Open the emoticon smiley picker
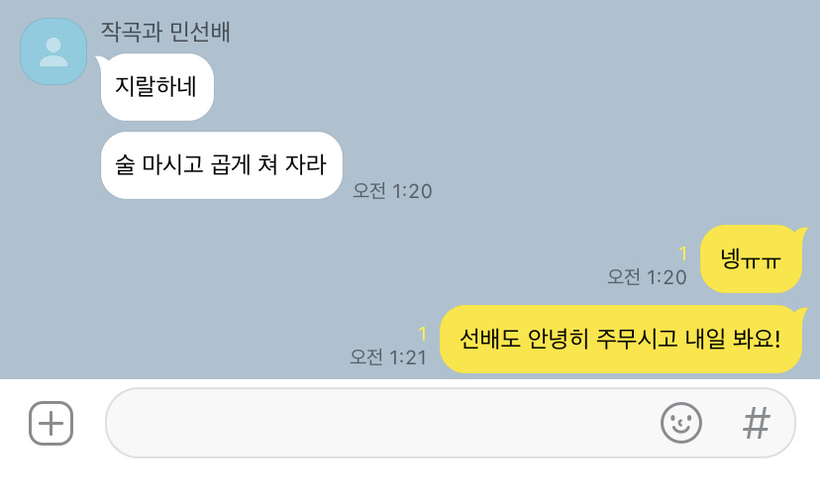820x504 pixels. pyautogui.click(x=681, y=423)
